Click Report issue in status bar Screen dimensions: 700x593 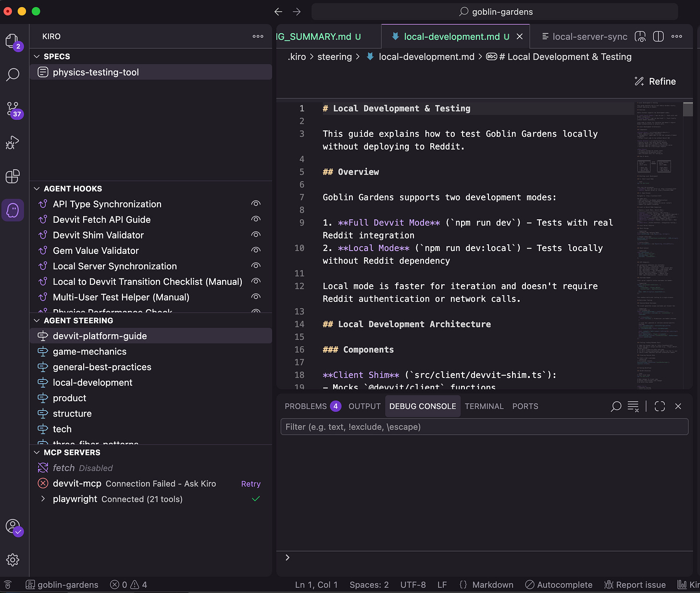[x=635, y=585]
